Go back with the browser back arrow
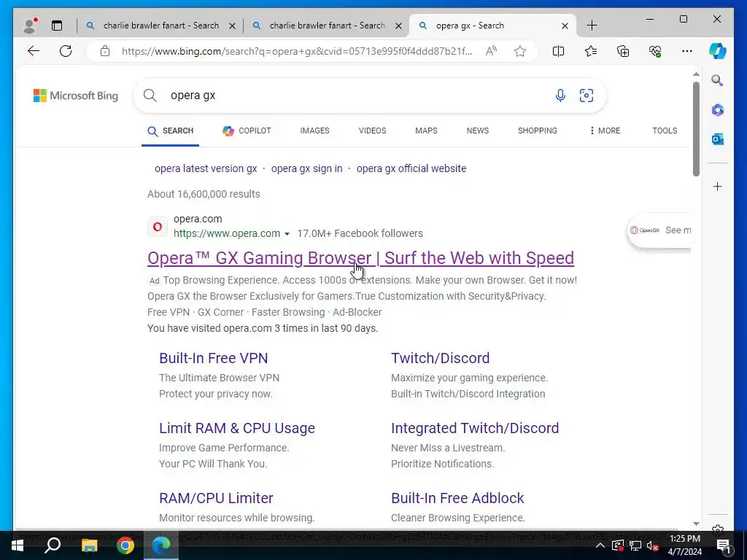This screenshot has height=560, width=747. click(x=34, y=51)
